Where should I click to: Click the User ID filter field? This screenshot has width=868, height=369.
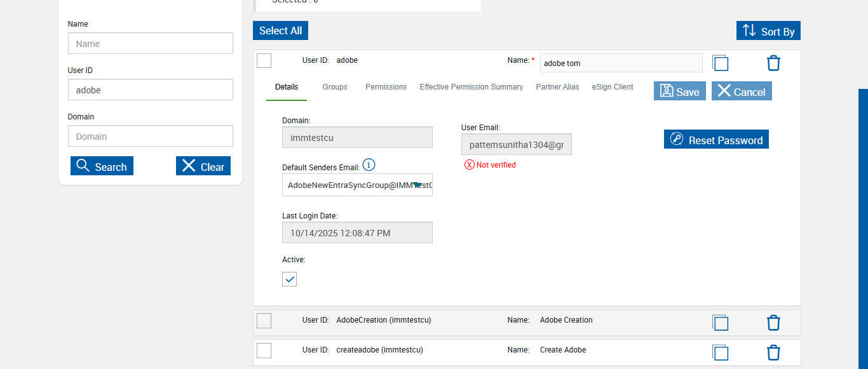coord(151,90)
